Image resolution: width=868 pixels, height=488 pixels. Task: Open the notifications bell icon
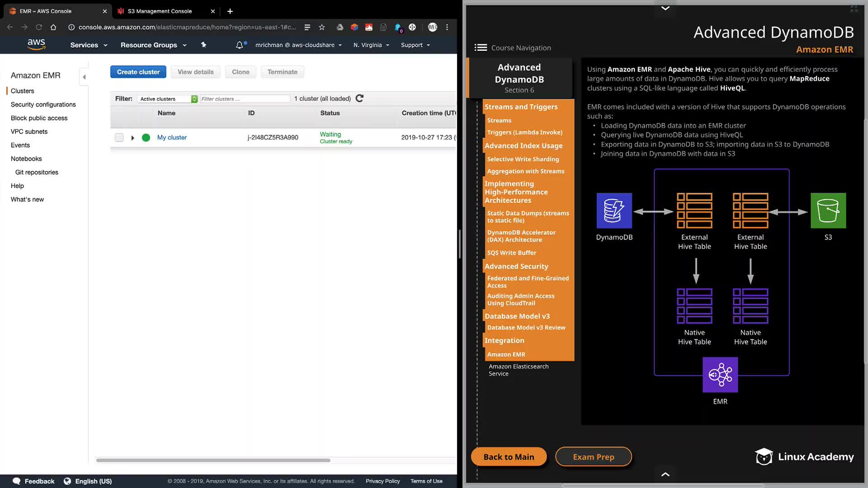240,45
